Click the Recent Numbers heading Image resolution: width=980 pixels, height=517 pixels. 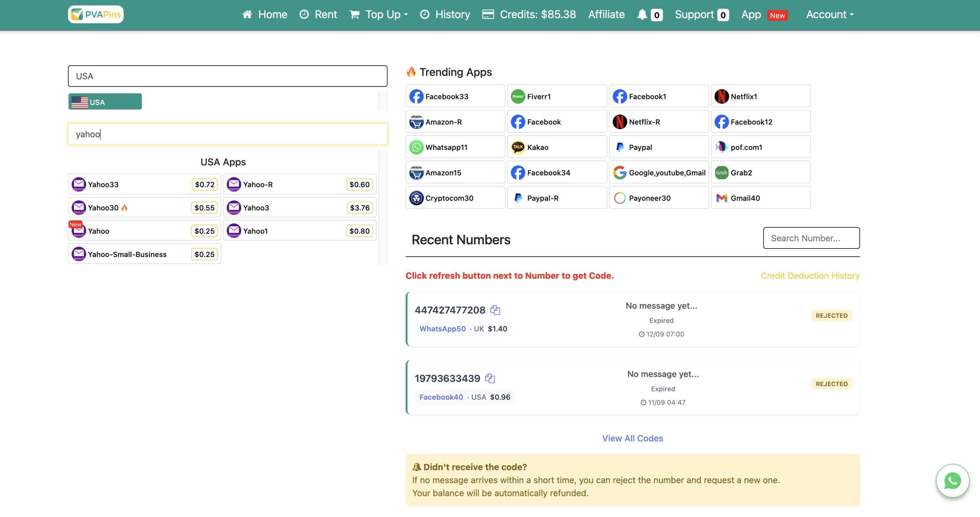coord(461,240)
